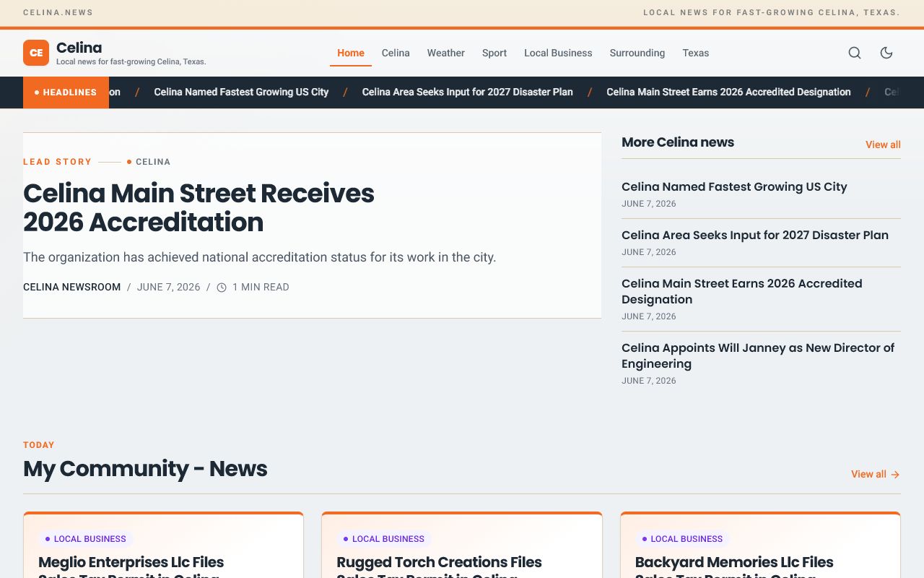Viewport: 924px width, 578px height.
Task: Open the Celina nav tab
Action: pyautogui.click(x=396, y=53)
